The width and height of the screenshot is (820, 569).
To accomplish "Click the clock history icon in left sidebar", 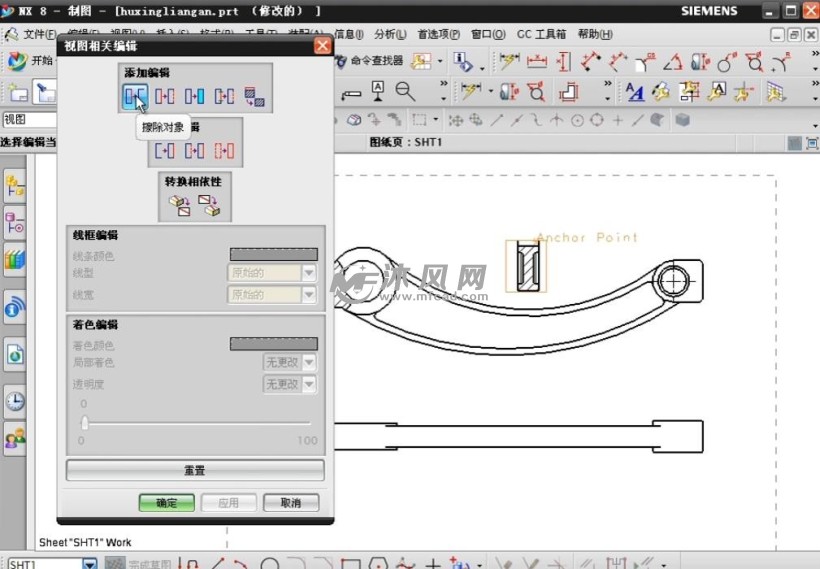I will [x=15, y=402].
